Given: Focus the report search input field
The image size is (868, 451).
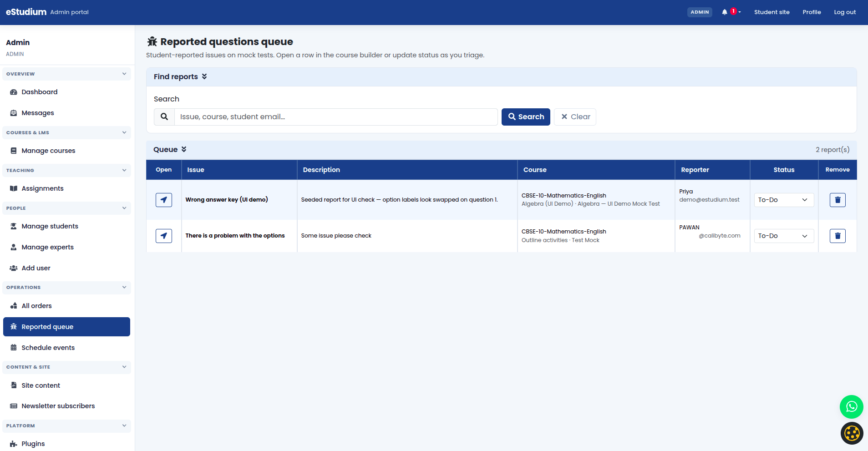Looking at the screenshot, I should tap(336, 117).
